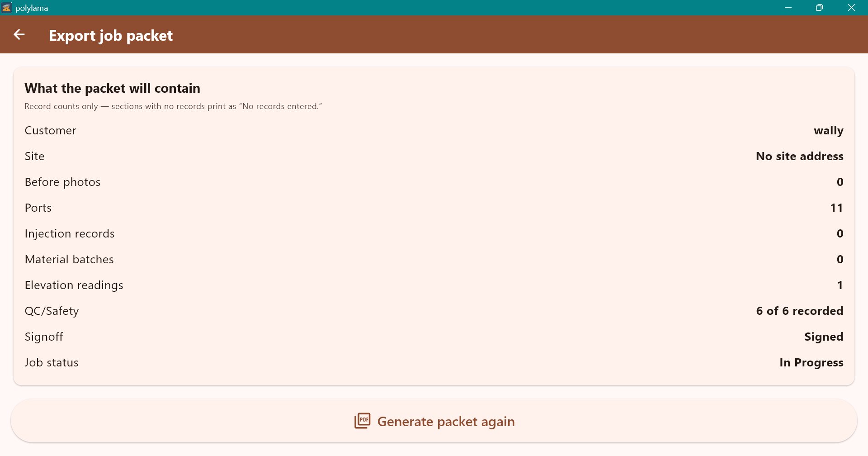This screenshot has width=868, height=456.
Task: Click 'What the packet will contain' heading
Action: tap(112, 88)
